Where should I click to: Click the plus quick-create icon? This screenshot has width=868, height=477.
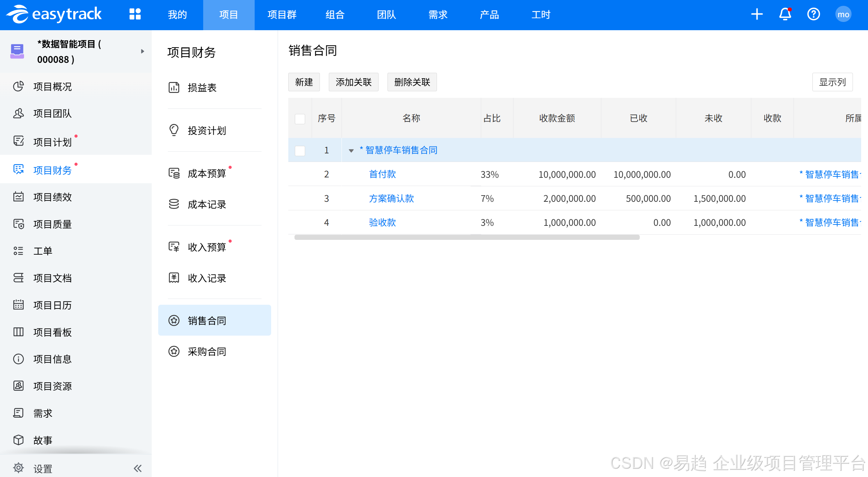[756, 14]
